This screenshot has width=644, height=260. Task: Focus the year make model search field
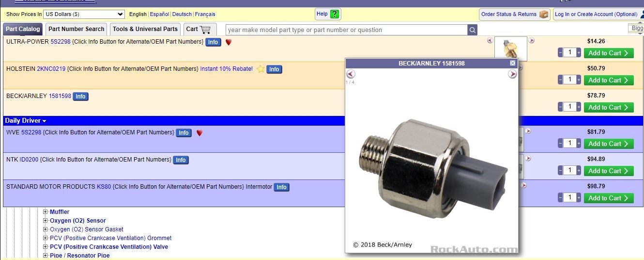(x=347, y=30)
